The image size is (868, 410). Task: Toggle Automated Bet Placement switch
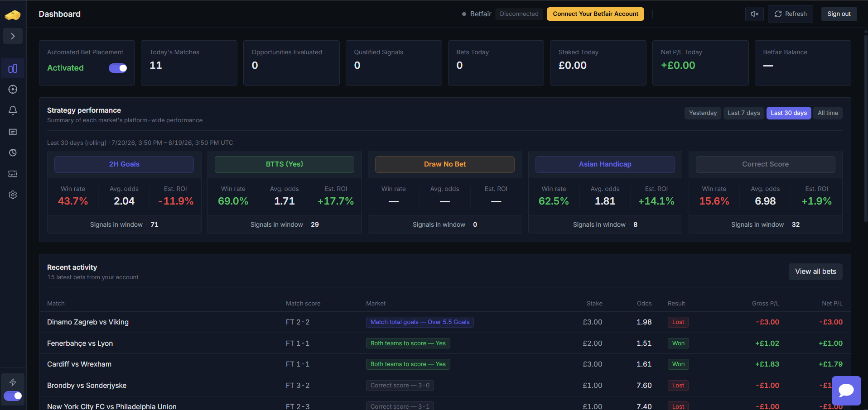pyautogui.click(x=118, y=68)
